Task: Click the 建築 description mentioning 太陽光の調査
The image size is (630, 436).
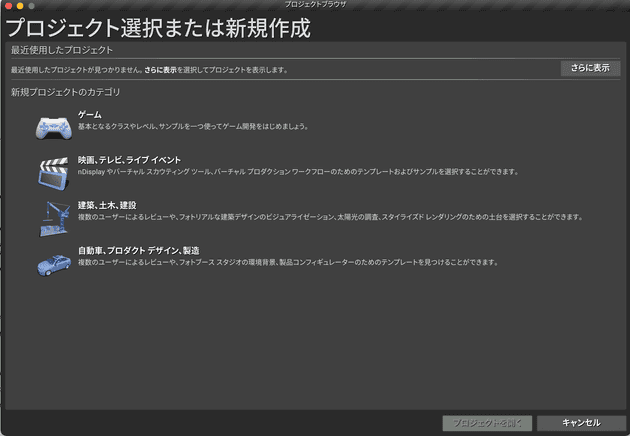Action: coord(330,217)
